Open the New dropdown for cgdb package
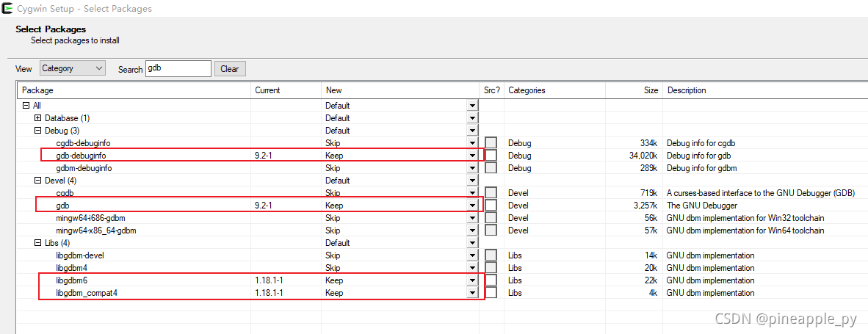The width and height of the screenshot is (868, 334). [x=472, y=192]
